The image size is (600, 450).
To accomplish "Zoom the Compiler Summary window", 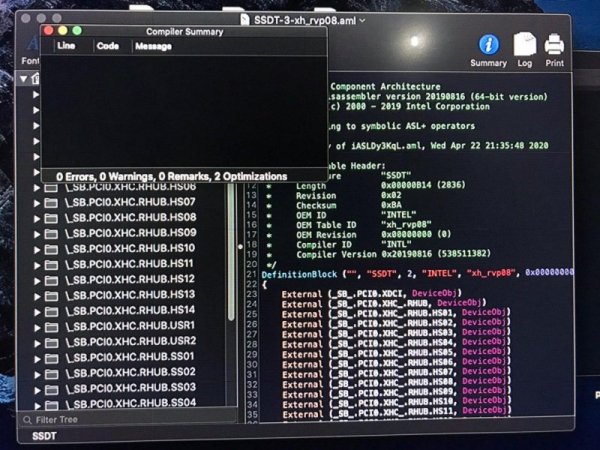I will point(77,31).
